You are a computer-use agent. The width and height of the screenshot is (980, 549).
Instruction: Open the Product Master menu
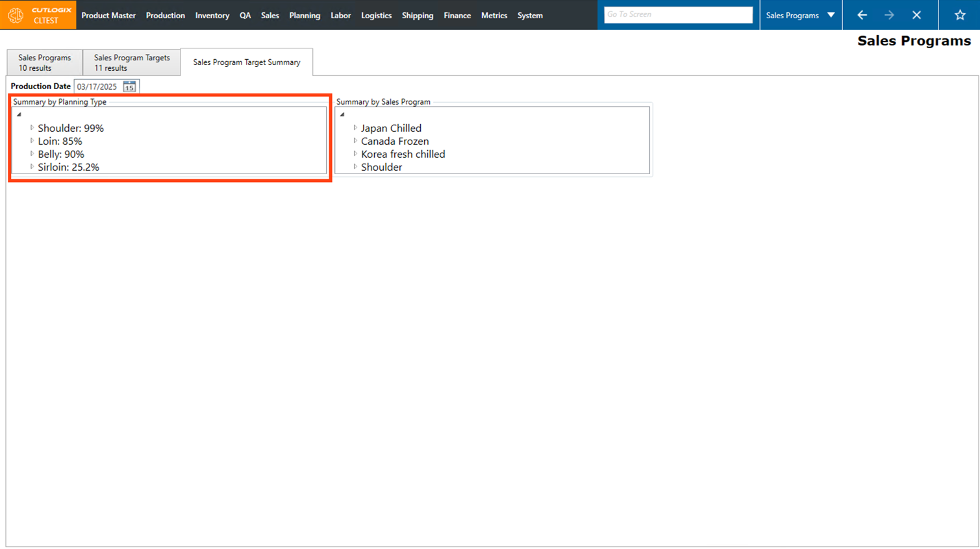tap(108, 16)
